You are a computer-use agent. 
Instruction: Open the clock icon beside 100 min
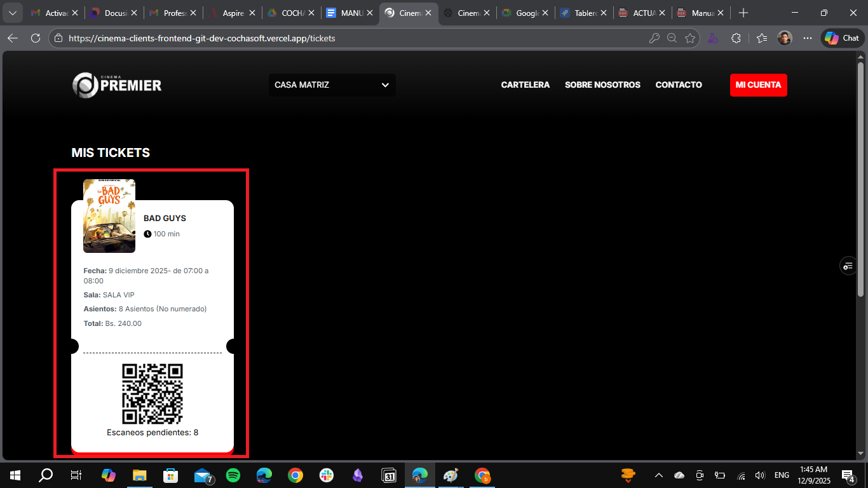147,234
